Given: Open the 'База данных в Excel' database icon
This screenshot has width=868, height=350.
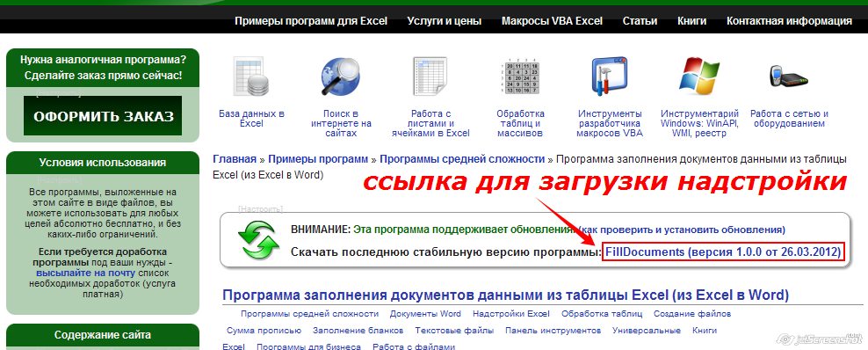Looking at the screenshot, I should coord(251,76).
